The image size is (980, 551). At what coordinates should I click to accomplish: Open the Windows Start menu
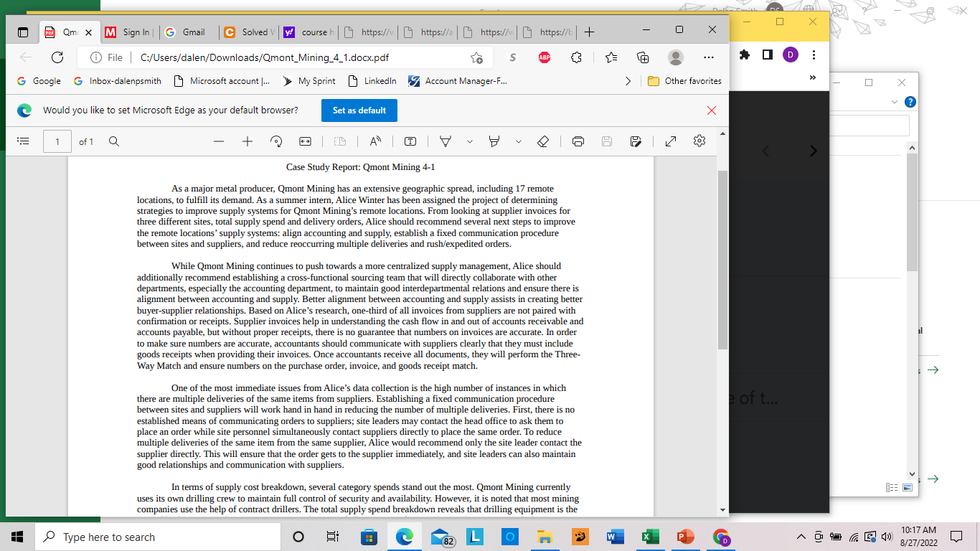tap(17, 537)
